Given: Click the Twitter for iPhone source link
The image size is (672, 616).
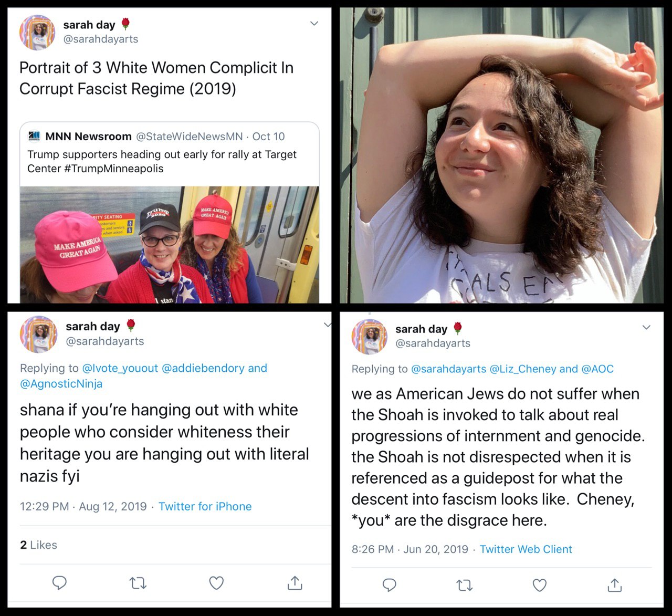Looking at the screenshot, I should (x=205, y=506).
